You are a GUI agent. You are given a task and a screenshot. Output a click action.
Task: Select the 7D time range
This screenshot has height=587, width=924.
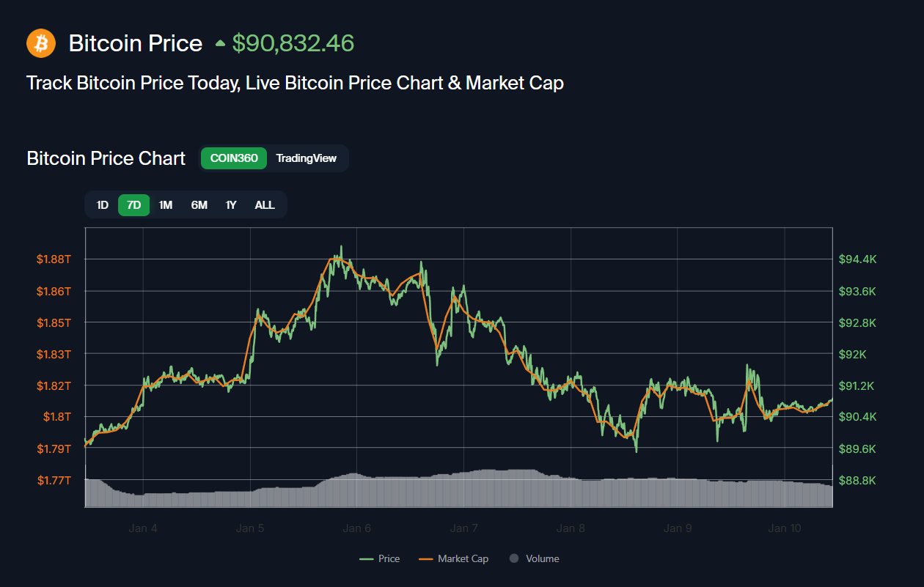tap(134, 204)
